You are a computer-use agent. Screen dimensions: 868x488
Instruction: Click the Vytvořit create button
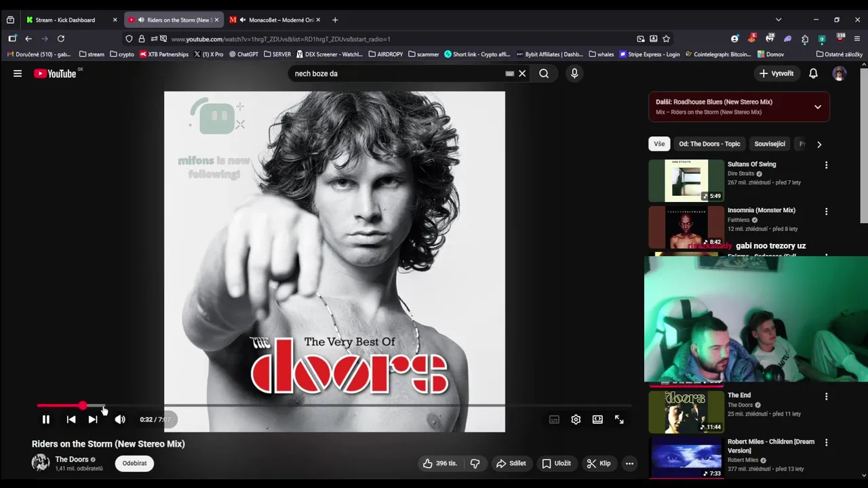coord(776,73)
